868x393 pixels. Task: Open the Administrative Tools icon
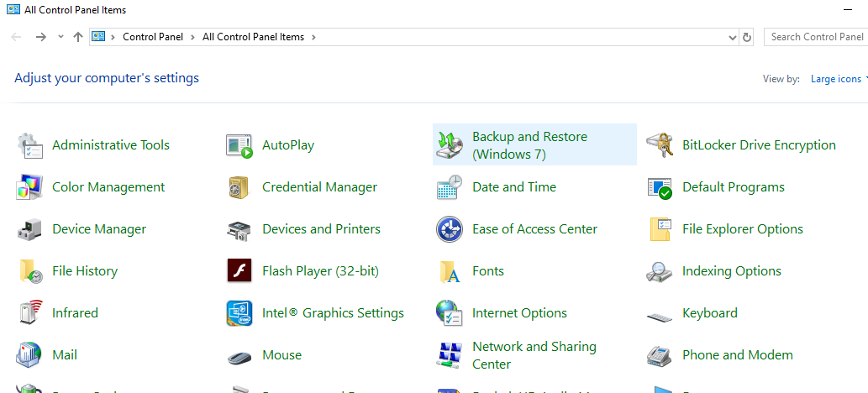[30, 145]
